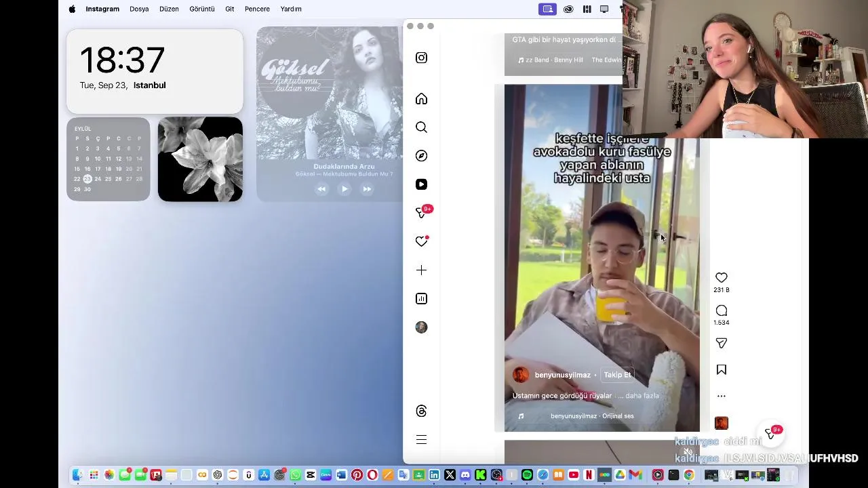This screenshot has height=488, width=868.
Task: Open Photos from the Dock
Action: pyautogui.click(x=109, y=475)
